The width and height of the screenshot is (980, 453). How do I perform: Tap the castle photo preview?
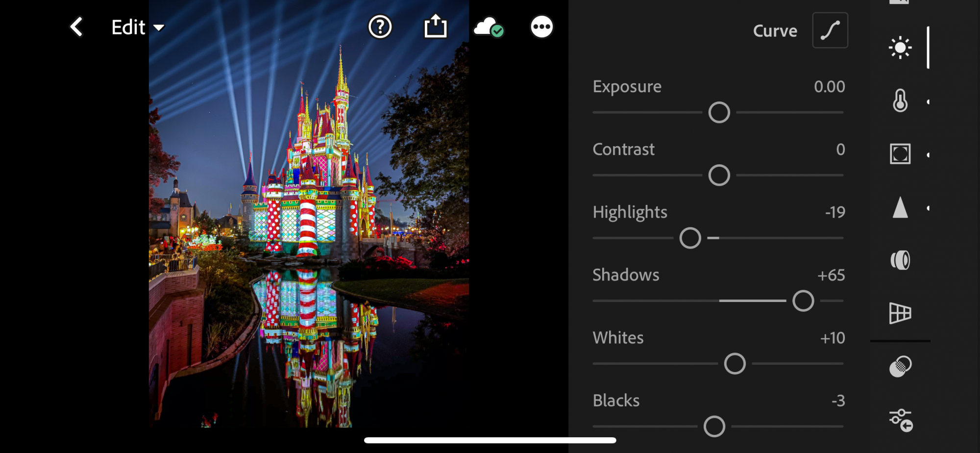309,214
